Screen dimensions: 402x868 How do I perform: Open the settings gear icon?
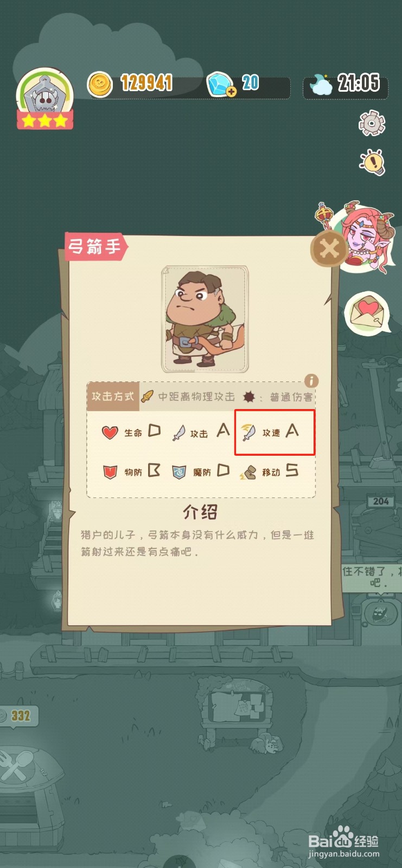click(x=372, y=123)
